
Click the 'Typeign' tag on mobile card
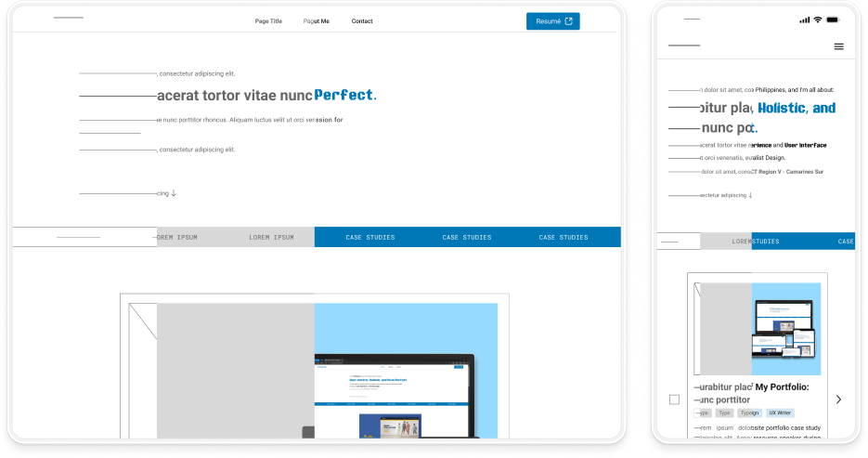point(749,413)
